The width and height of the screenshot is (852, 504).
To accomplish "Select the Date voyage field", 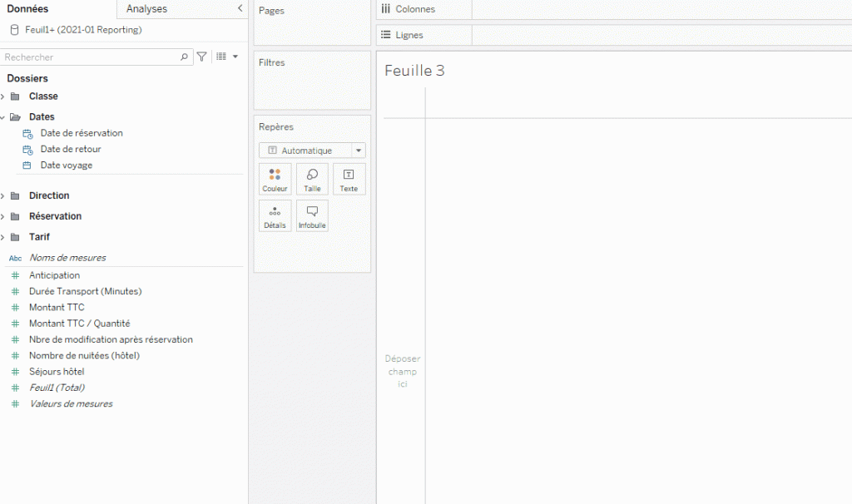I will (67, 166).
